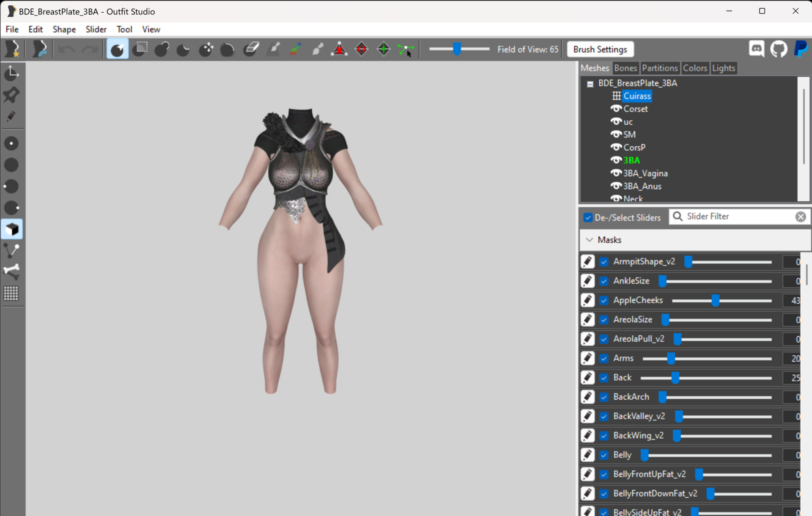The width and height of the screenshot is (812, 516).
Task: Click the Redo arrow icon
Action: pos(89,49)
